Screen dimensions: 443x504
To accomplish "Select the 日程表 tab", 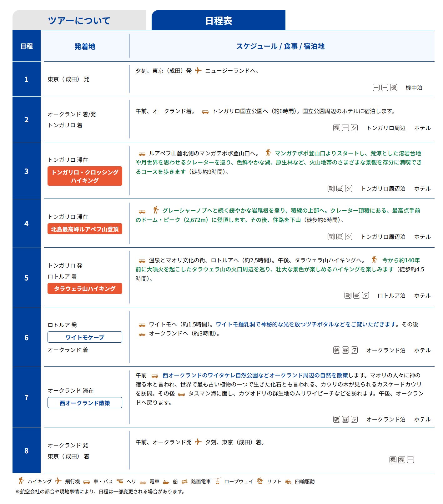I will tap(218, 21).
